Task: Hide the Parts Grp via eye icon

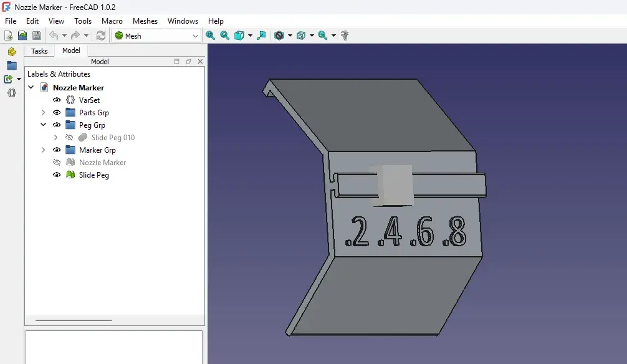Action: pos(57,112)
